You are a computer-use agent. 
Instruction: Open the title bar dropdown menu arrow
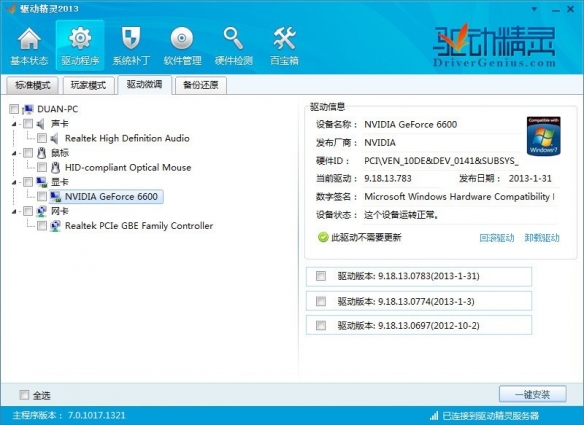point(534,9)
